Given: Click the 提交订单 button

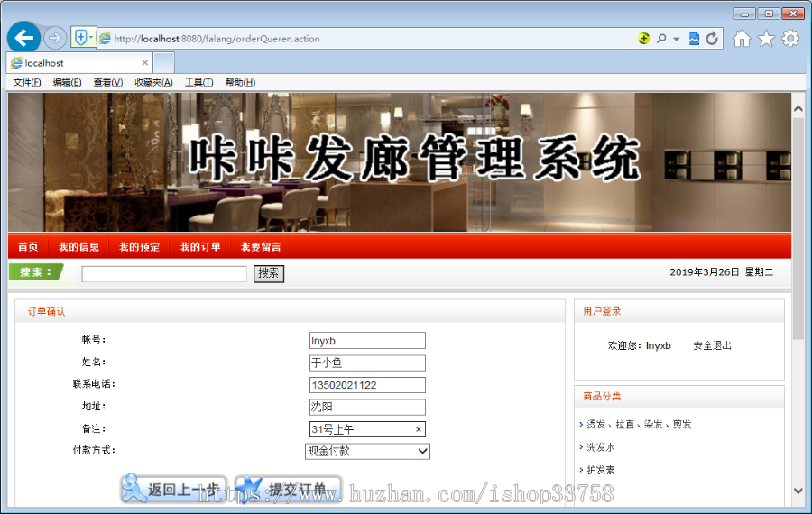Looking at the screenshot, I should 288,489.
